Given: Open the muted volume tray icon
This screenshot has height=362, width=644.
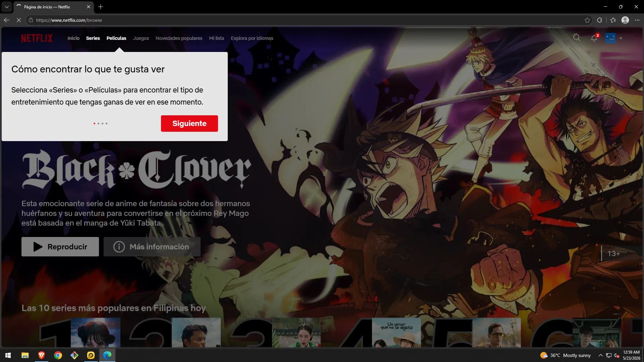Looking at the screenshot, I should coord(616,355).
